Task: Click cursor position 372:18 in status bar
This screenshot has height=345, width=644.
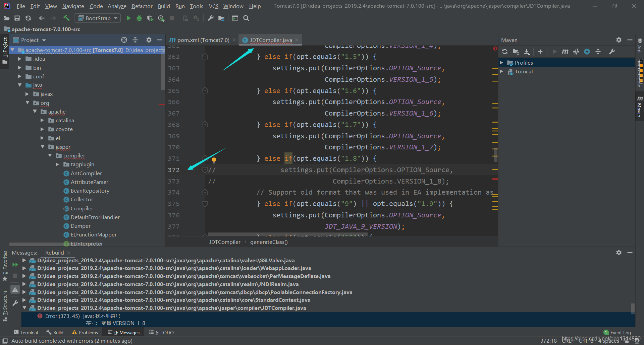Action: click(548, 341)
